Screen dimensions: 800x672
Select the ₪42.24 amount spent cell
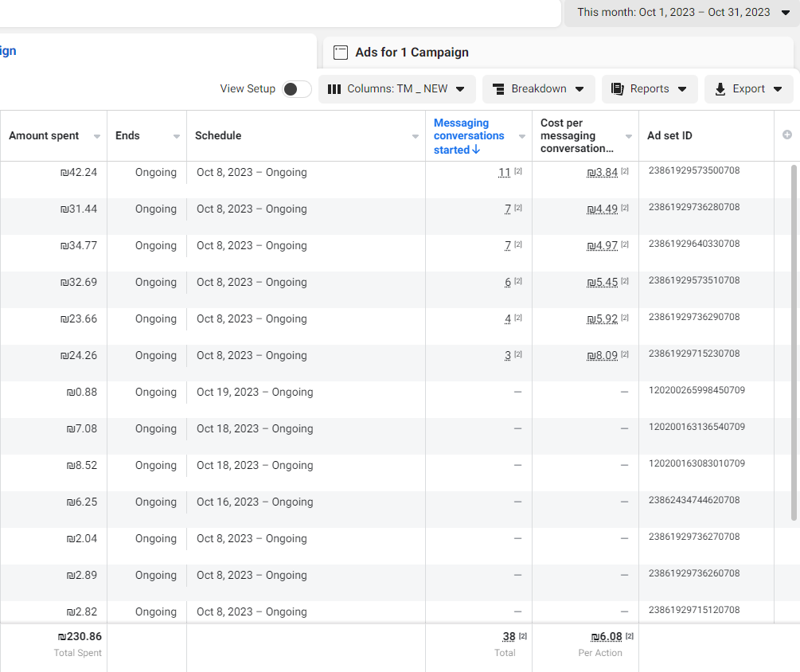(x=79, y=173)
